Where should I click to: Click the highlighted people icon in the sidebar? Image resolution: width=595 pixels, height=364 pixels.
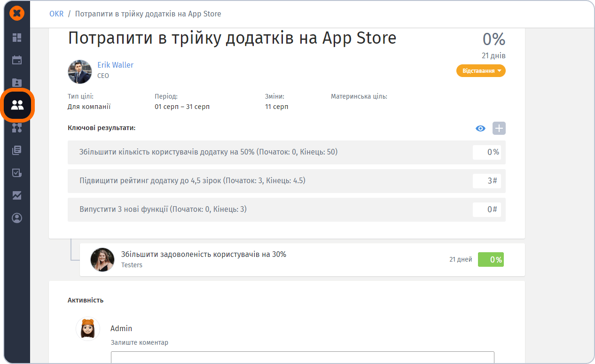[x=17, y=105]
